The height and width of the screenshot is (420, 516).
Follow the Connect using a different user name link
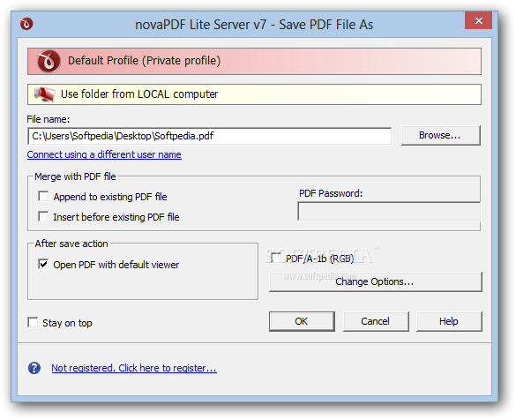click(104, 154)
